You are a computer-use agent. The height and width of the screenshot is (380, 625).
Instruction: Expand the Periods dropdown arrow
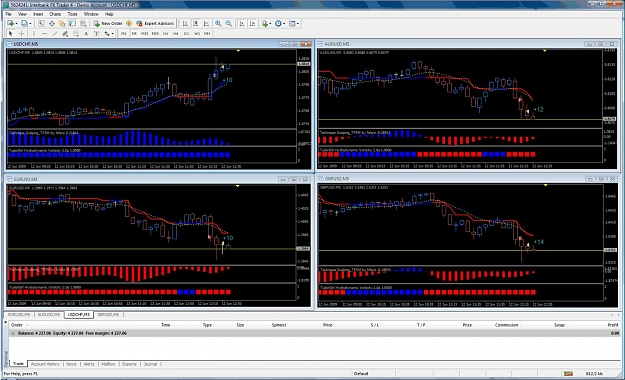[284, 24]
